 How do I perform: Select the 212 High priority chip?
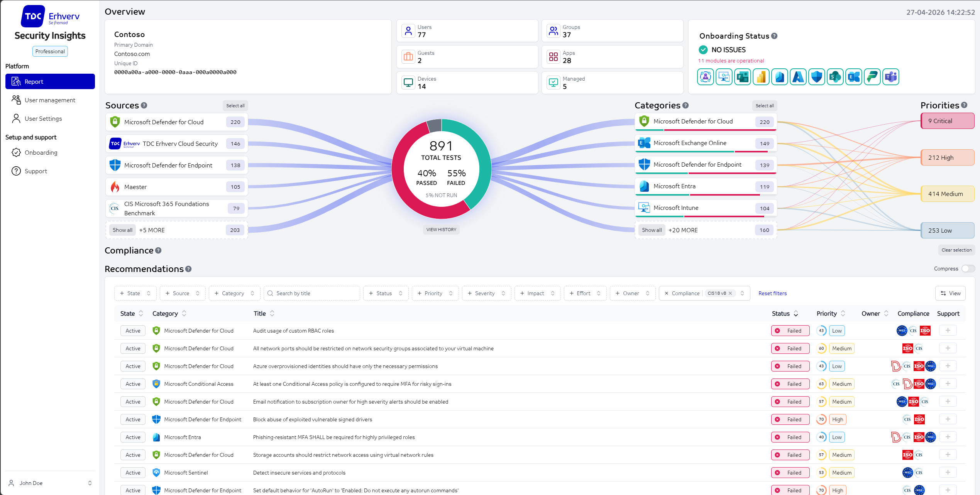[948, 157]
